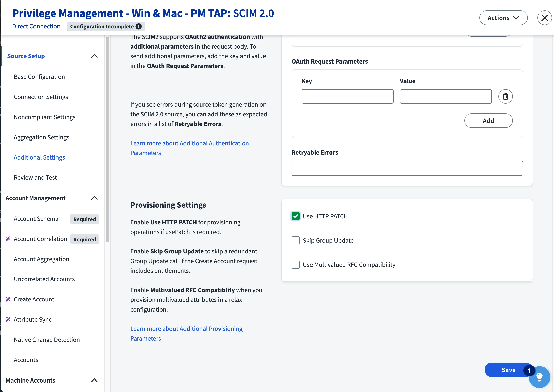
Task: Collapse the Source Setup section
Action: pos(94,56)
